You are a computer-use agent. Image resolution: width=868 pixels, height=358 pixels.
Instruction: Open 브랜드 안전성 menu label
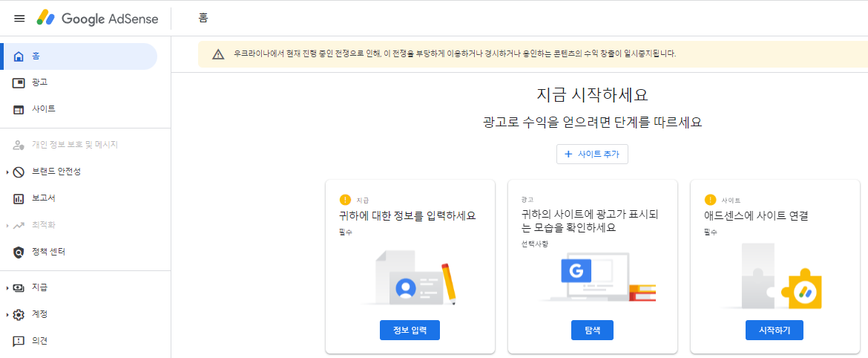57,172
